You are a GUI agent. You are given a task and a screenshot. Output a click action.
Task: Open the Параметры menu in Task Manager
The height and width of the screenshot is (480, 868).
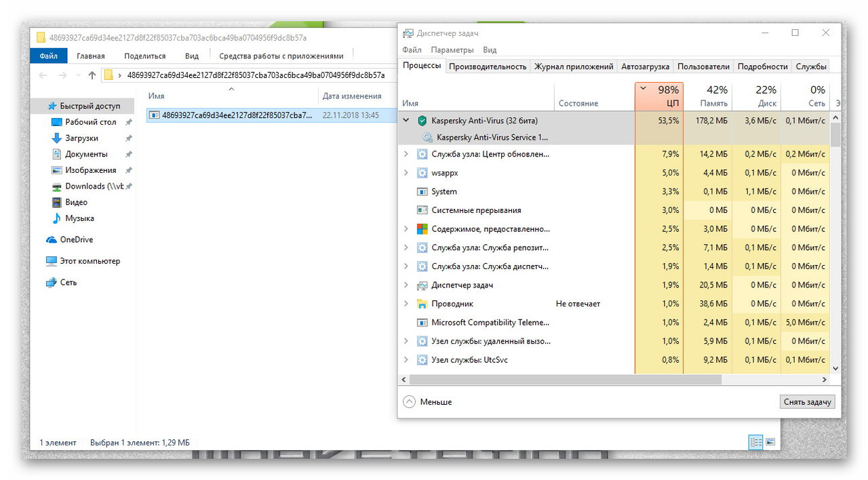[452, 49]
